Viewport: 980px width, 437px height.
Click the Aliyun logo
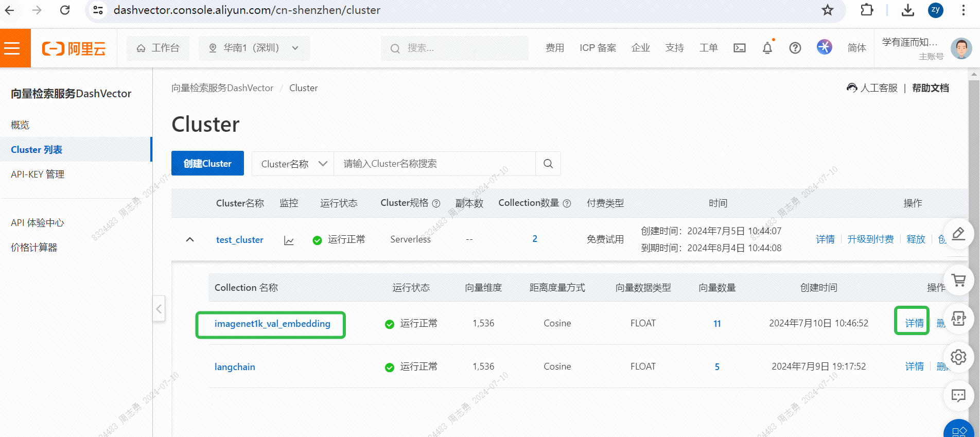click(74, 48)
